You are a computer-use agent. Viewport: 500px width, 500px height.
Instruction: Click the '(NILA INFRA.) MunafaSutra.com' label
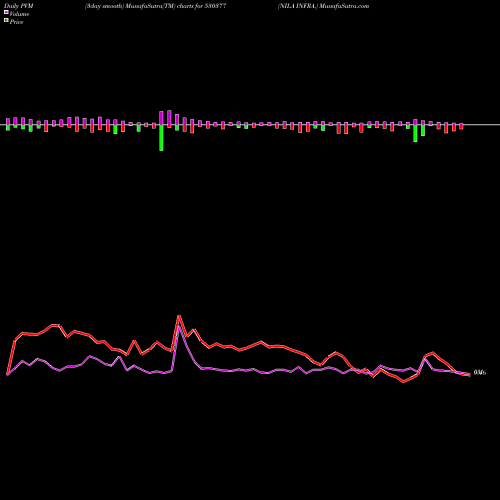coord(323,6)
